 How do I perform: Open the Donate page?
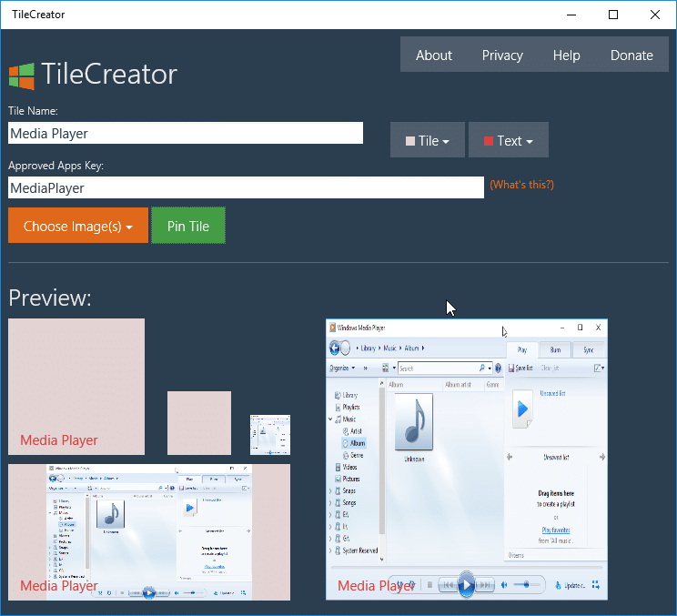point(632,55)
